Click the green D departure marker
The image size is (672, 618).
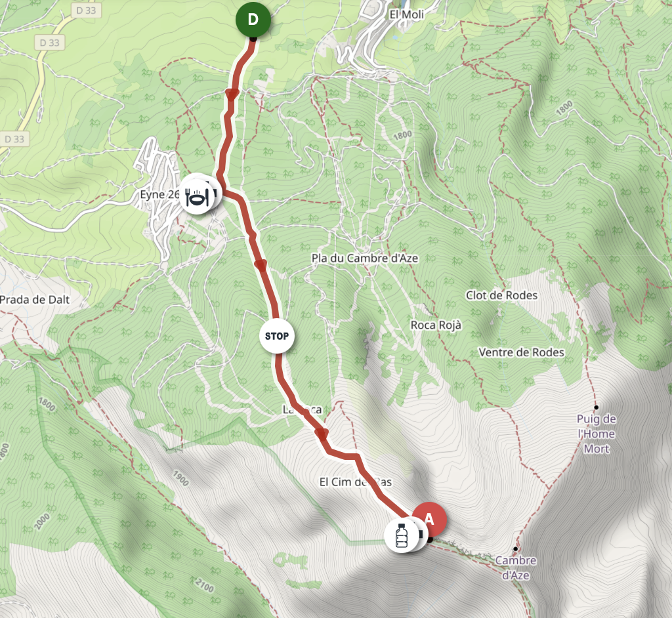tap(253, 19)
